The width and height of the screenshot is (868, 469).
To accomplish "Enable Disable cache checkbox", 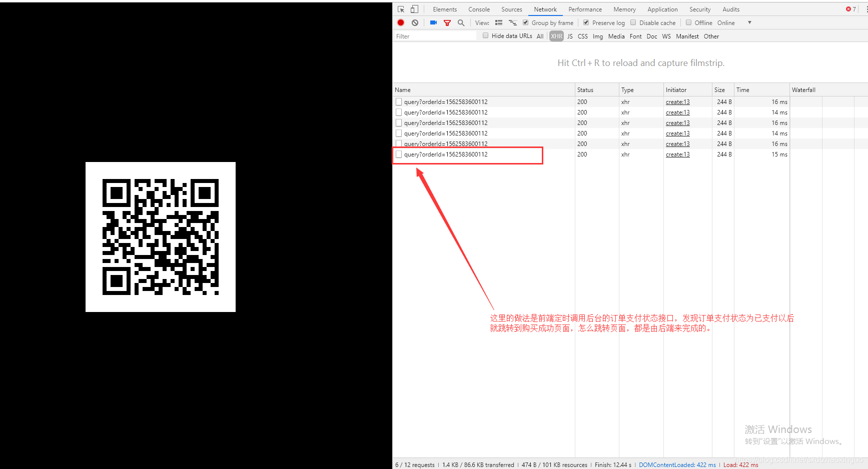I will click(x=633, y=22).
